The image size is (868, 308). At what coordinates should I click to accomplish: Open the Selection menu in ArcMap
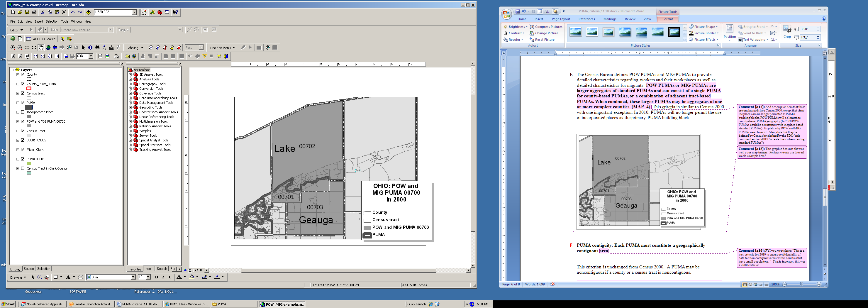[52, 21]
